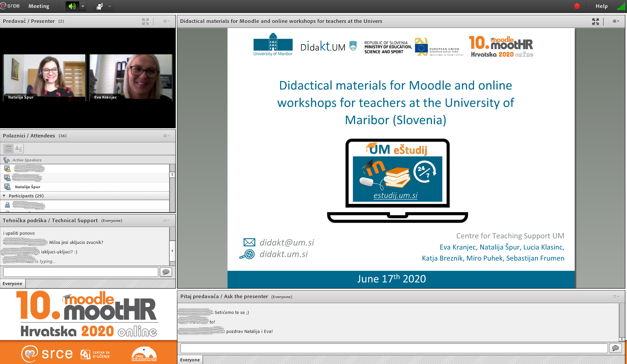
Task: Click the red recording indicator
Action: point(577,6)
